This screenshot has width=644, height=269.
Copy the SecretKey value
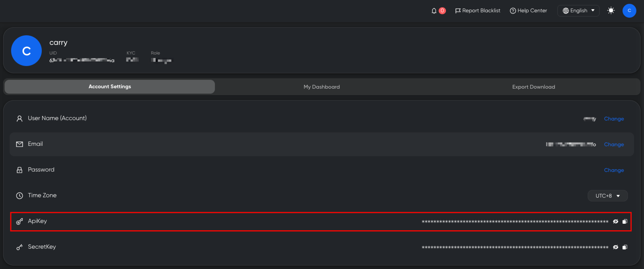point(625,247)
